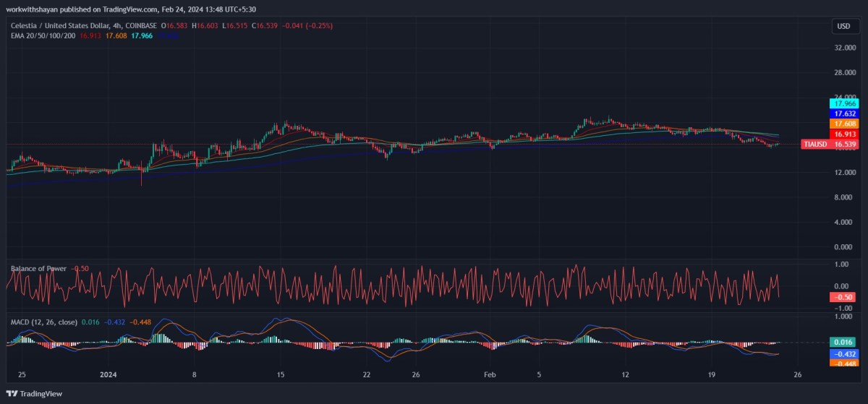868x404 pixels.
Task: Click the 0.016 MACD histogram value tag
Action: 843,342
